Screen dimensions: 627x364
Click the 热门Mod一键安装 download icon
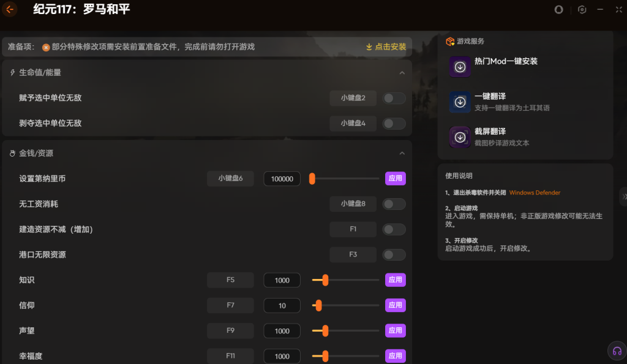(x=460, y=67)
